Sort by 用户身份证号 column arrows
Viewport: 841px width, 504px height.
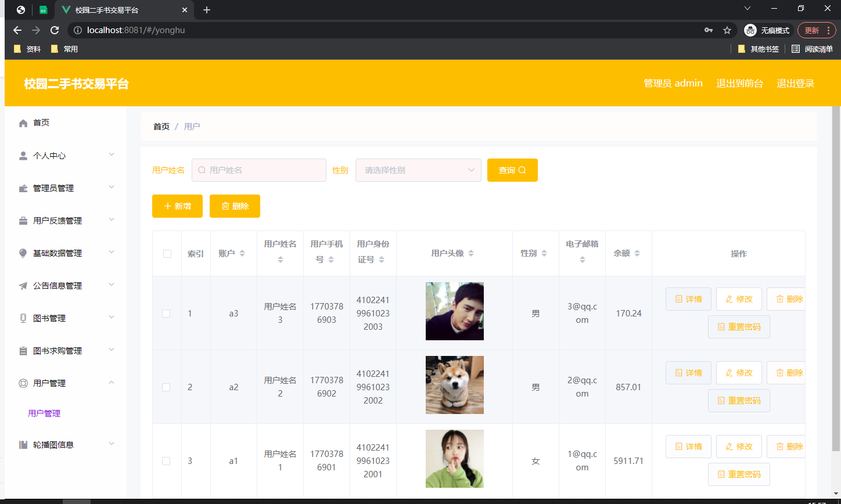382,260
